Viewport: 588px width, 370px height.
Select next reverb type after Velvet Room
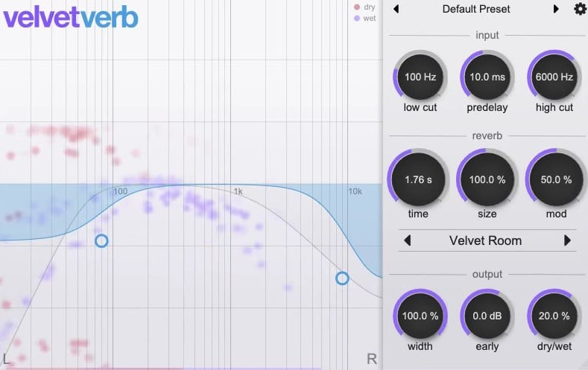567,240
